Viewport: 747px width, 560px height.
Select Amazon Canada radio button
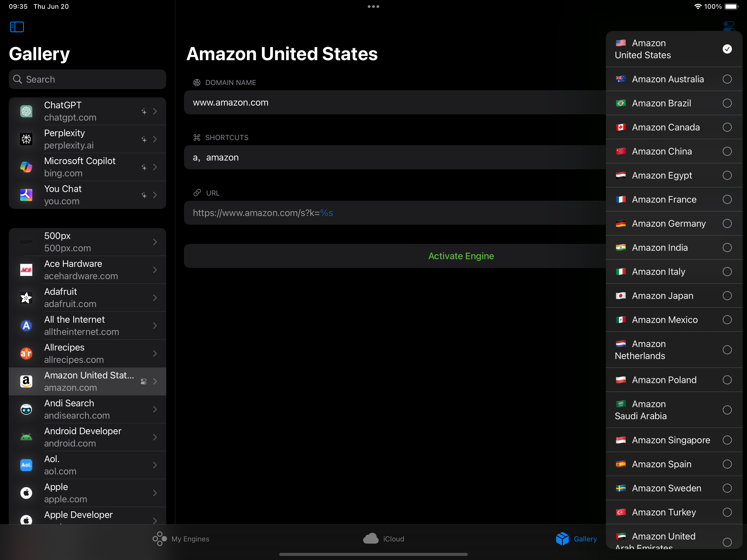click(727, 127)
